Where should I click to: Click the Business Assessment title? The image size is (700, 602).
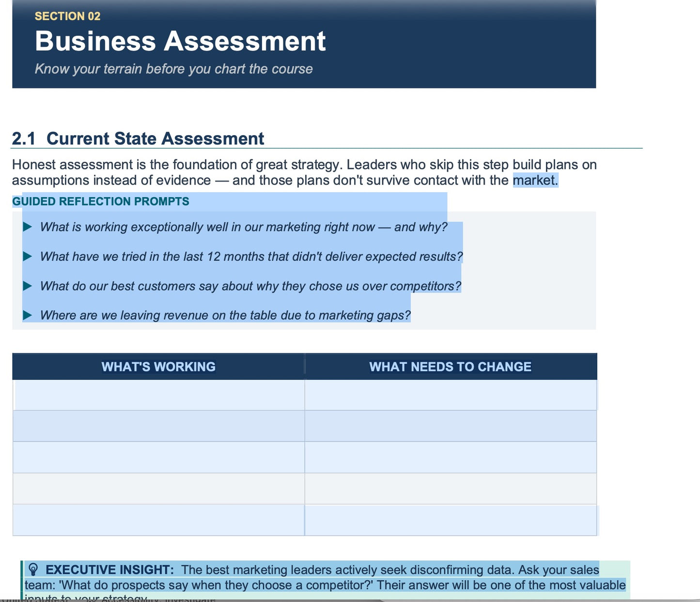click(x=180, y=41)
